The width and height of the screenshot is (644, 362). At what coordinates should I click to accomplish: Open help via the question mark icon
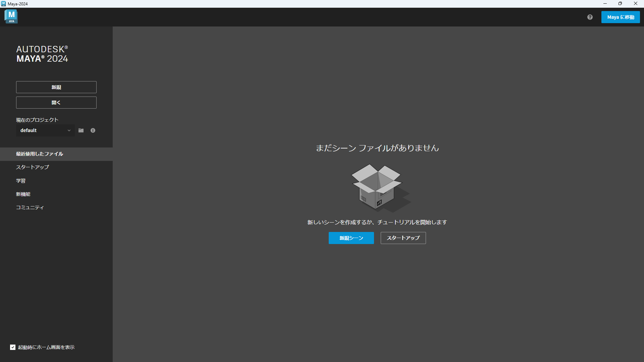pos(590,17)
